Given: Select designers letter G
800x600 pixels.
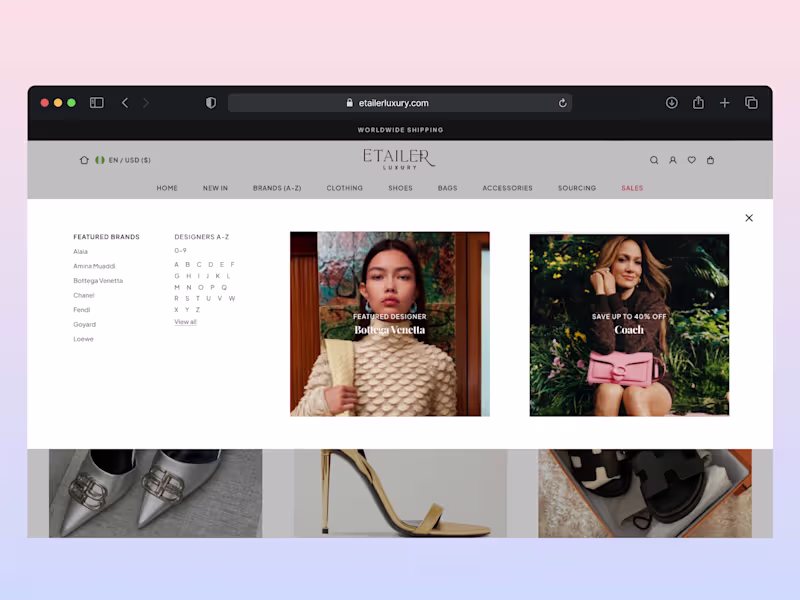Looking at the screenshot, I should click(177, 276).
